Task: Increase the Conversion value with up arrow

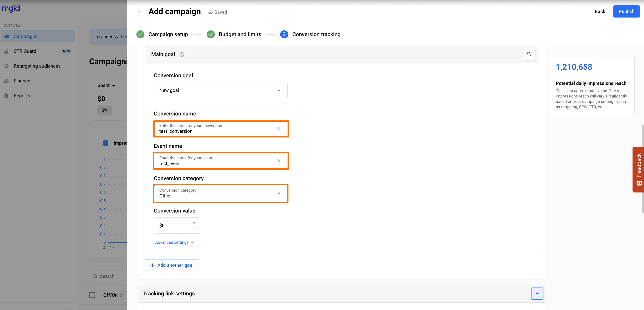Action: (194, 222)
